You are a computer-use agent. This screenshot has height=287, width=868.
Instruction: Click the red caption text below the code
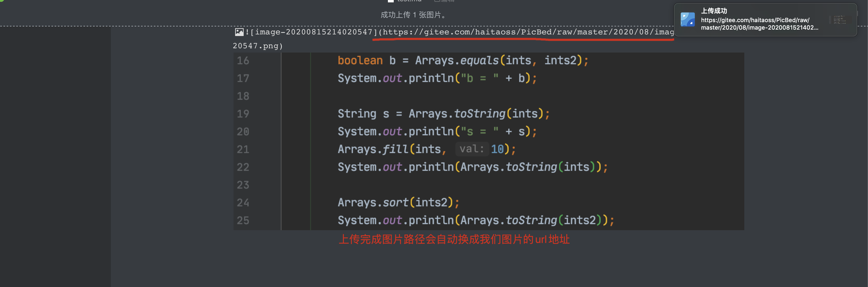(453, 240)
